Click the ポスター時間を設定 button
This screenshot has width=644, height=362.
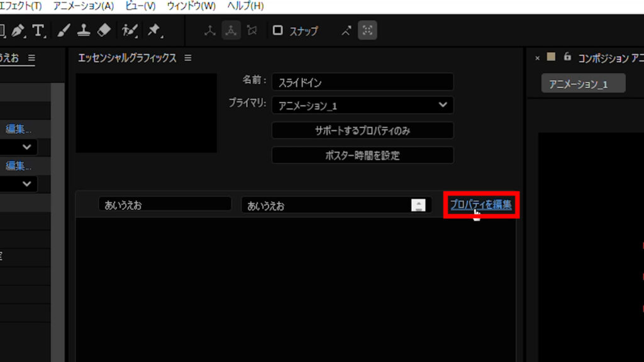click(x=362, y=155)
